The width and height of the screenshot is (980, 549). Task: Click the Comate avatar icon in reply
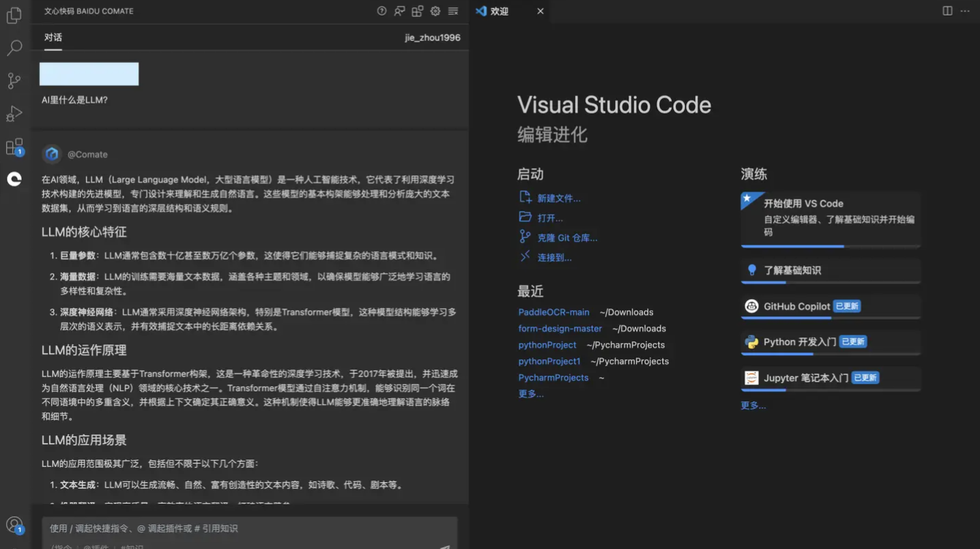tap(52, 154)
